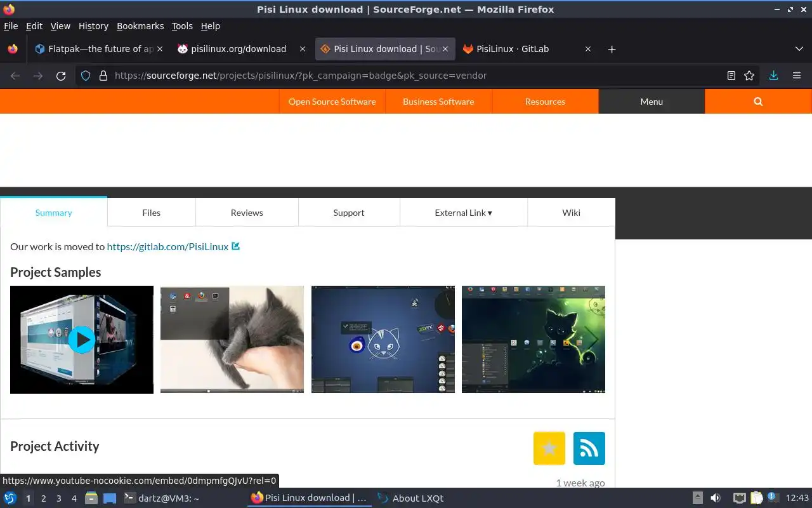Select the Summary tab

[x=54, y=213]
